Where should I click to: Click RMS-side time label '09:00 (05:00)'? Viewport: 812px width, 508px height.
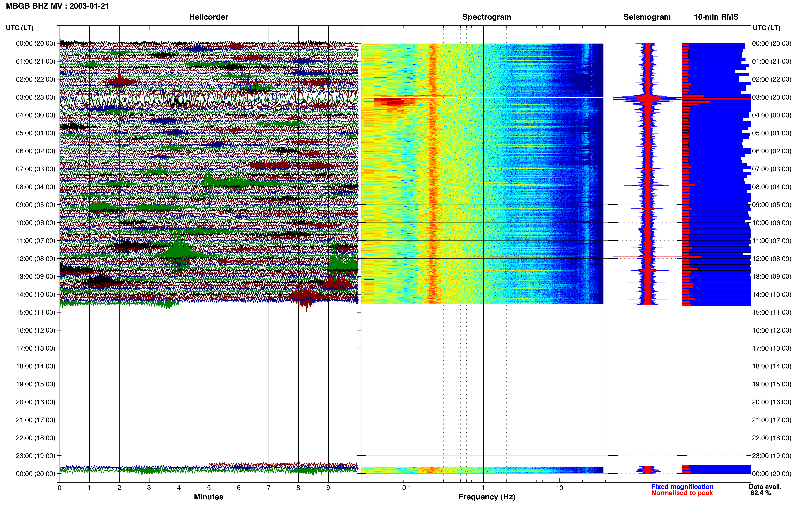coord(772,205)
